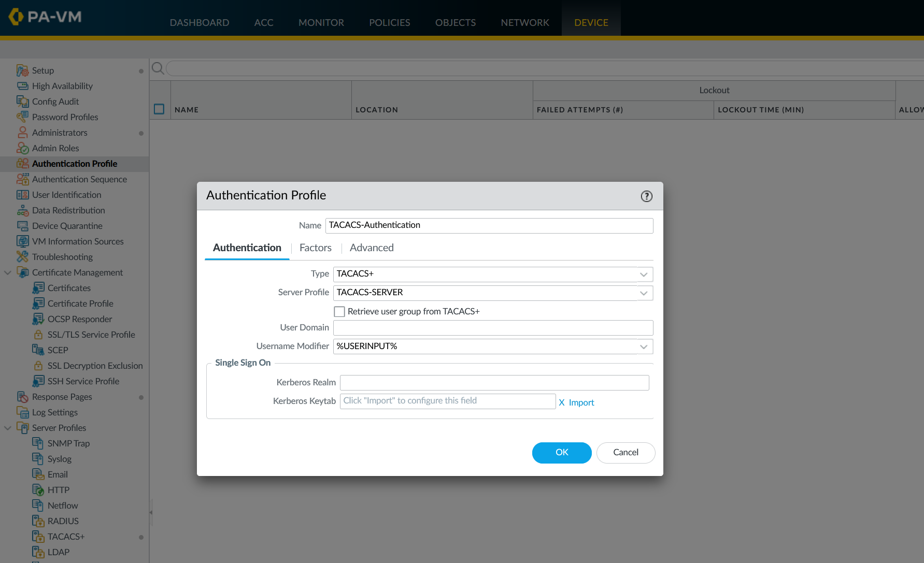Open the MONITOR top tab

(321, 22)
